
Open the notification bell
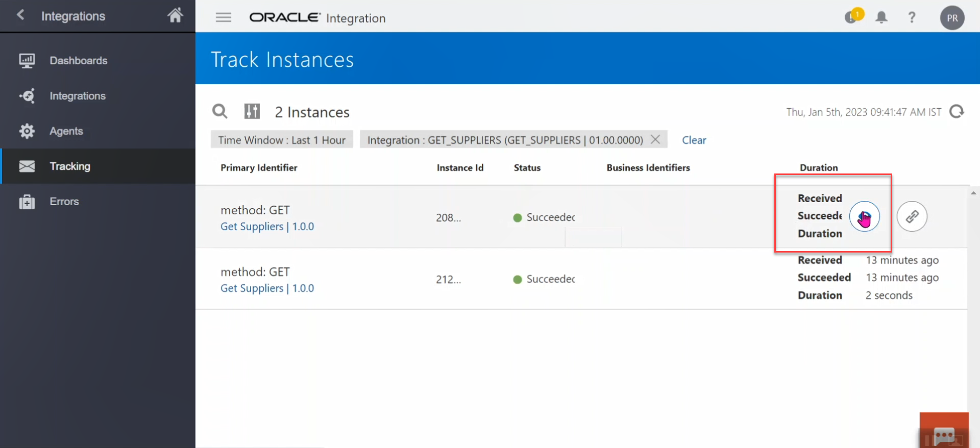(x=881, y=17)
